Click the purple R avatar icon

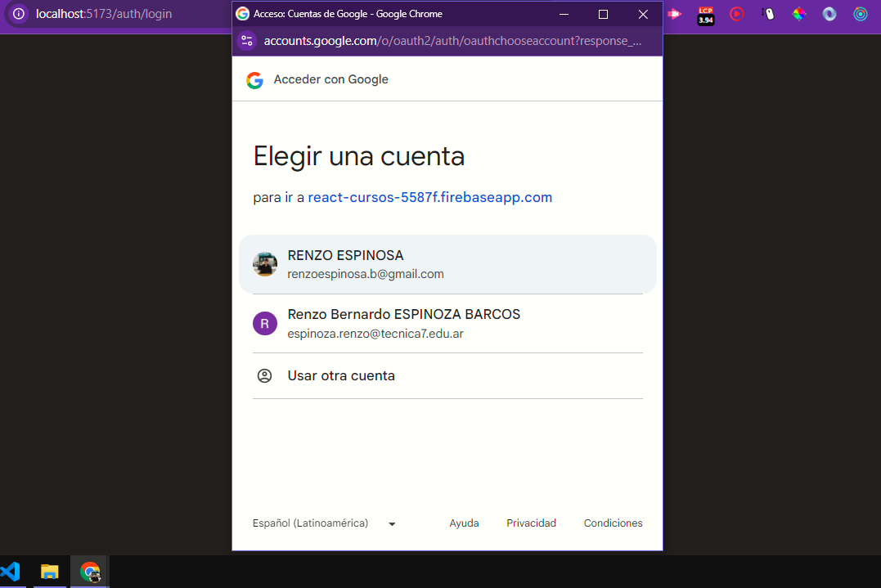tap(265, 324)
